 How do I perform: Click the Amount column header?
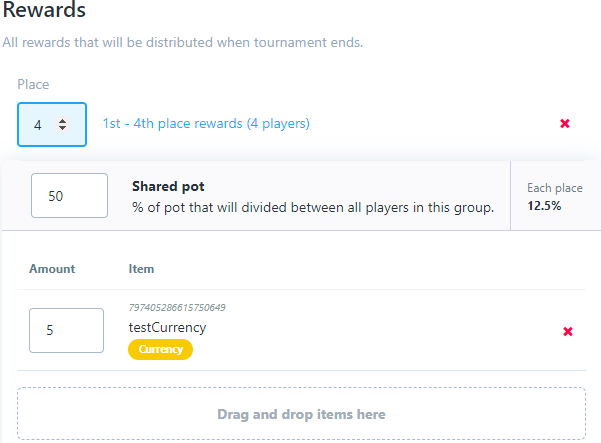point(52,269)
